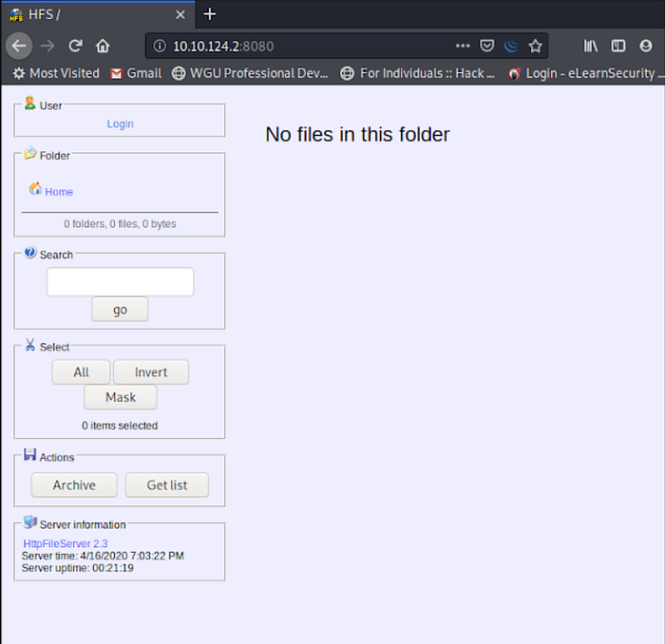The image size is (665, 644).
Task: Open the WGU Professional Dev bookmark
Action: tap(250, 73)
